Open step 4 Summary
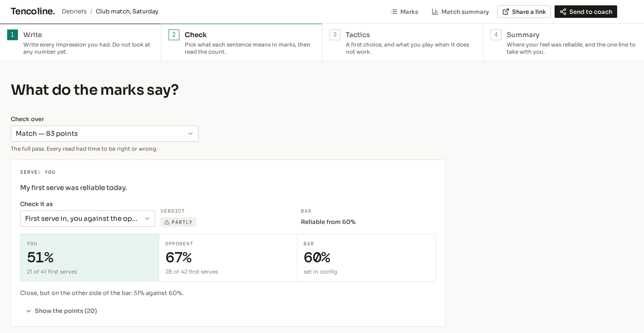 (563, 42)
